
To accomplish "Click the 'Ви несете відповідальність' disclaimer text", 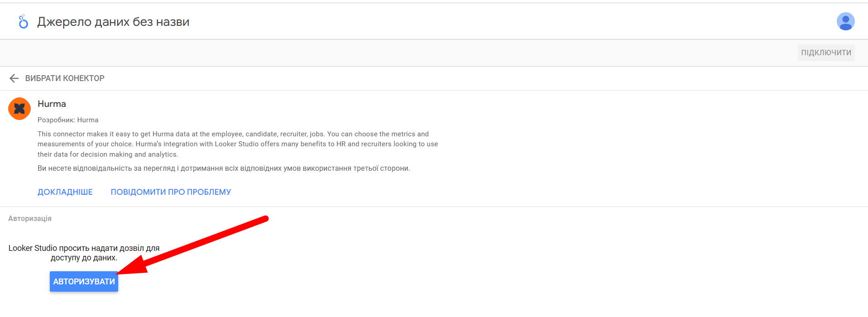I will pos(224,168).
